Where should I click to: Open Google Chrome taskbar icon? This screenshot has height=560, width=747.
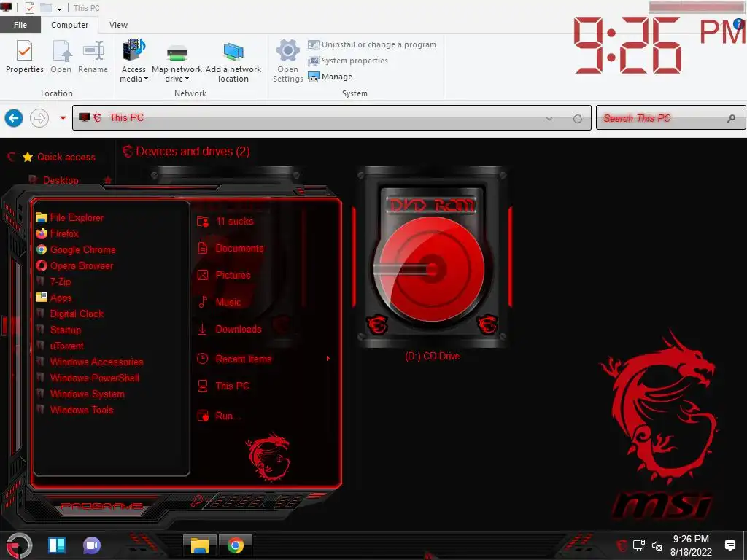click(x=236, y=545)
